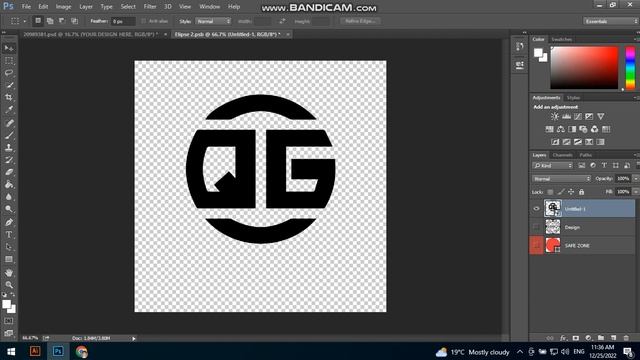640x360 pixels.
Task: Open the File menu
Action: click(26, 7)
